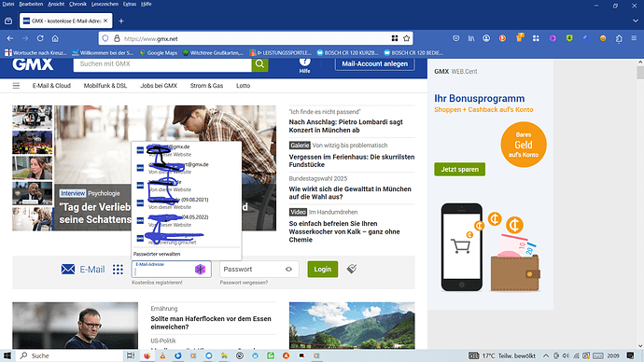
Task: Open Google Maps bookmark
Action: (159, 52)
